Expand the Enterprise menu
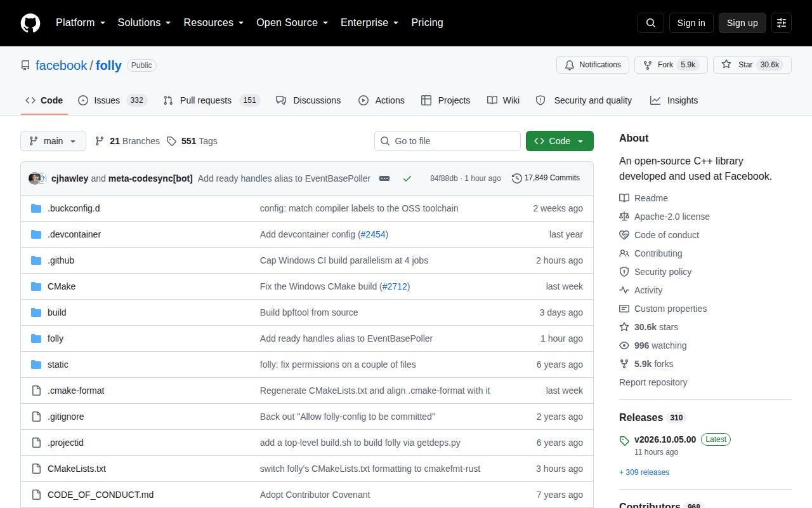The image size is (812, 508). [x=369, y=23]
